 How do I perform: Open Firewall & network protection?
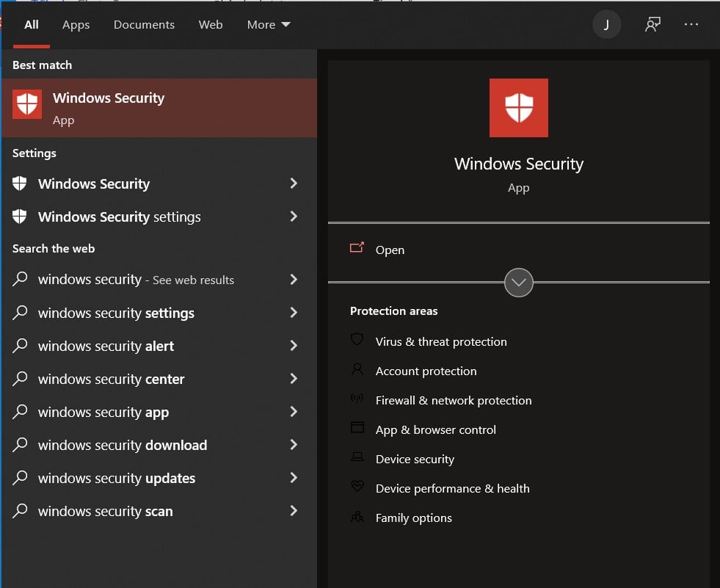tap(454, 401)
